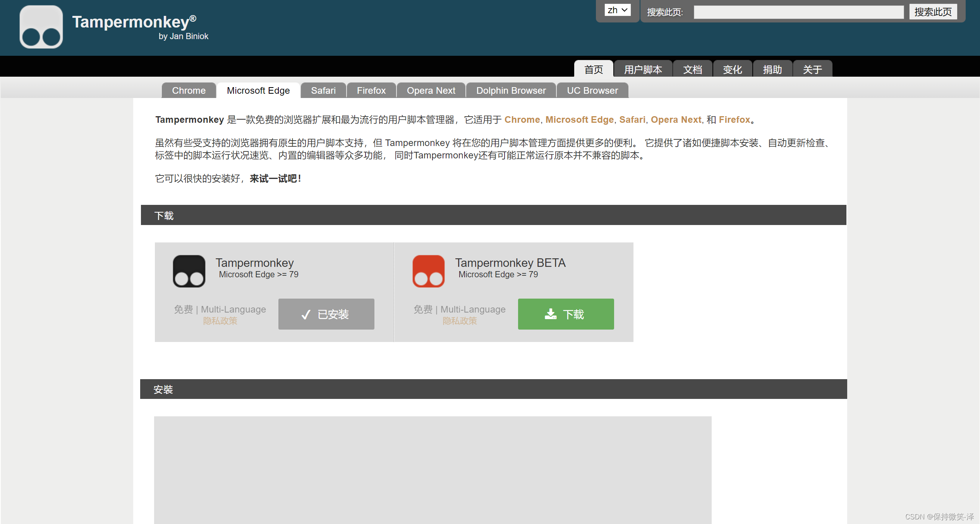Image resolution: width=980 pixels, height=524 pixels.
Task: Click the bold 来试一试吧! text
Action: [276, 179]
